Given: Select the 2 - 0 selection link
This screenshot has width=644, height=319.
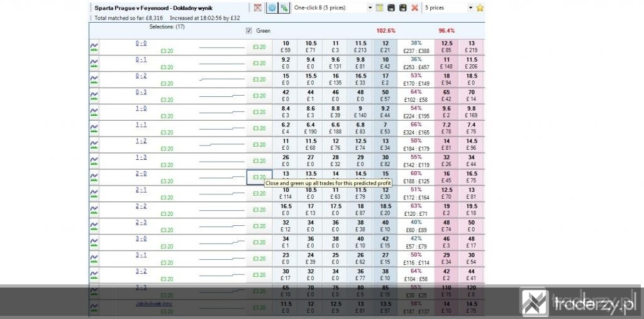Looking at the screenshot, I should (142, 174).
